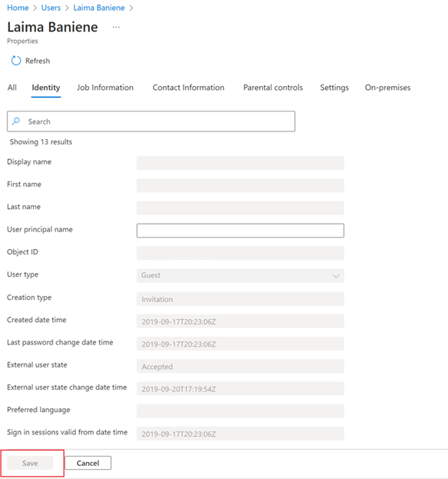The height and width of the screenshot is (479, 448).
Task: Expand the User type dropdown chevron
Action: (x=336, y=276)
